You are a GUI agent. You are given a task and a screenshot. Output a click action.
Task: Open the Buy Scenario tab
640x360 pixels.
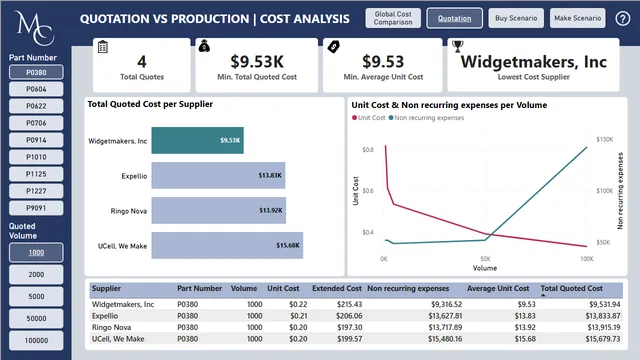pos(516,18)
